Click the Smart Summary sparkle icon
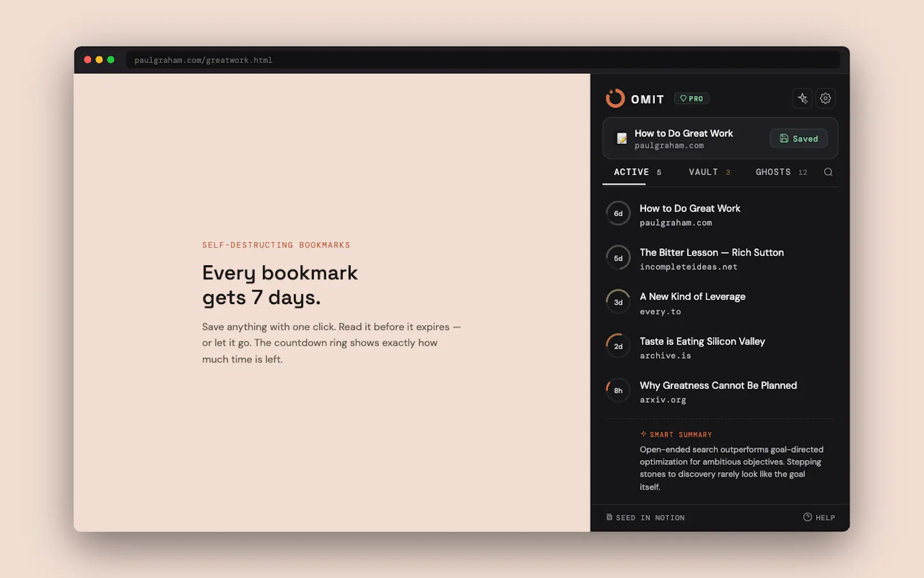The height and width of the screenshot is (578, 924). coord(643,434)
